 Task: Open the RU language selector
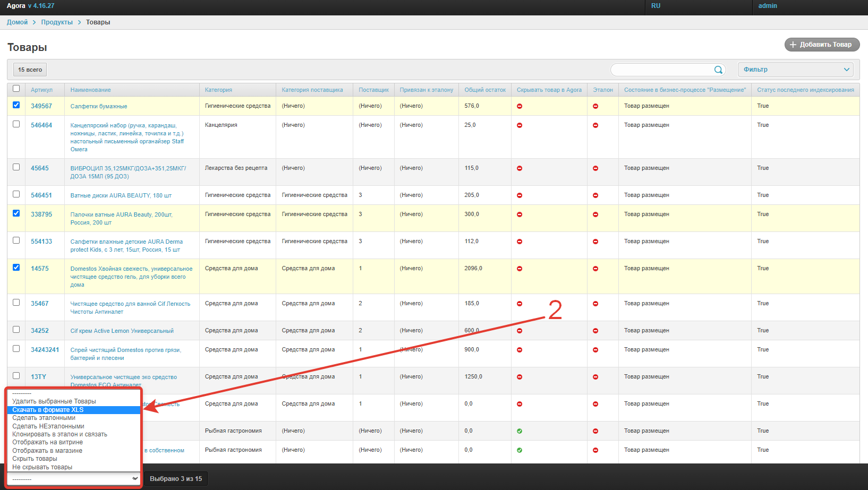coord(656,6)
